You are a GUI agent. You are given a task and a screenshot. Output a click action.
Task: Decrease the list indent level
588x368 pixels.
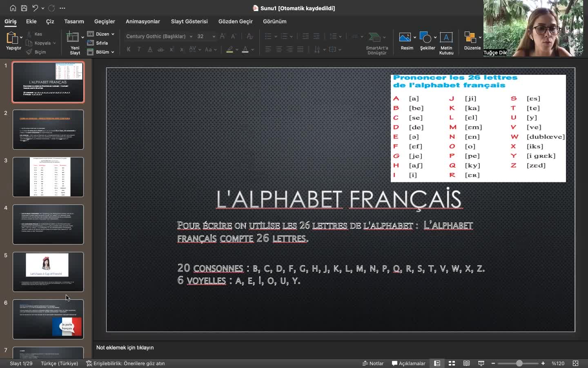[x=305, y=36]
